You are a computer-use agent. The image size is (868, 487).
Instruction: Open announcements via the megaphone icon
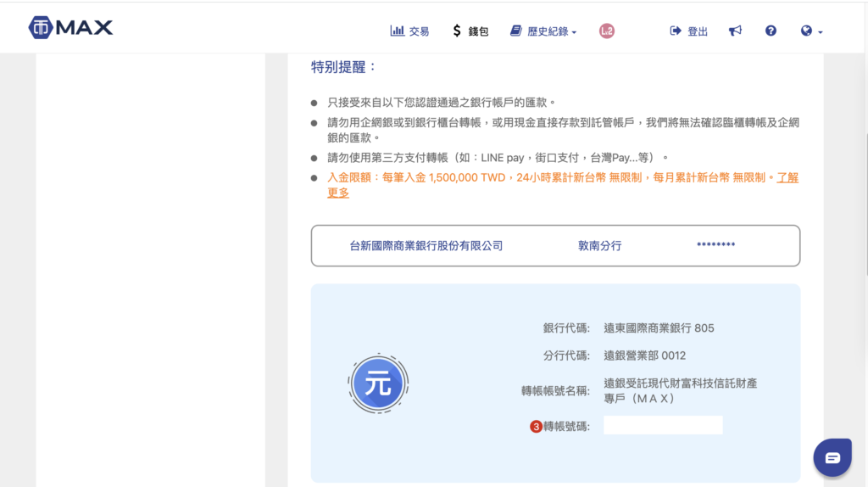click(735, 31)
